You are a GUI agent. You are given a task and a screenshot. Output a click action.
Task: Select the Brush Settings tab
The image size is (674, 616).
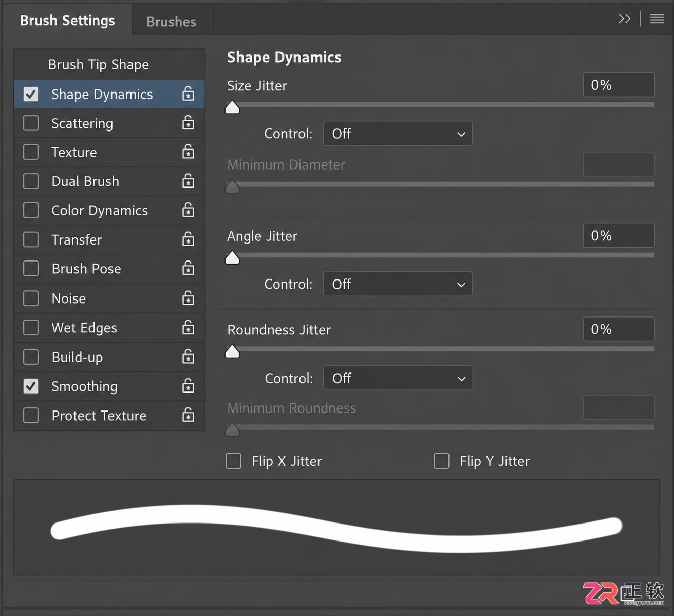[x=67, y=21]
